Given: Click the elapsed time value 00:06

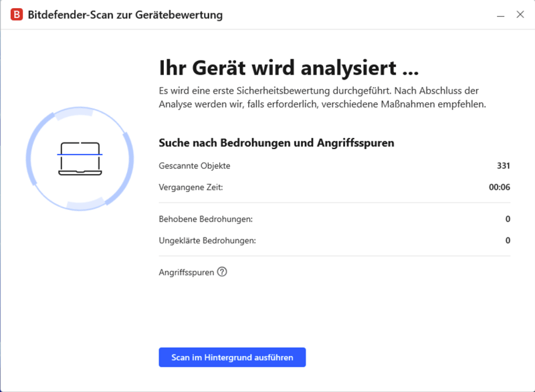Looking at the screenshot, I should [500, 187].
